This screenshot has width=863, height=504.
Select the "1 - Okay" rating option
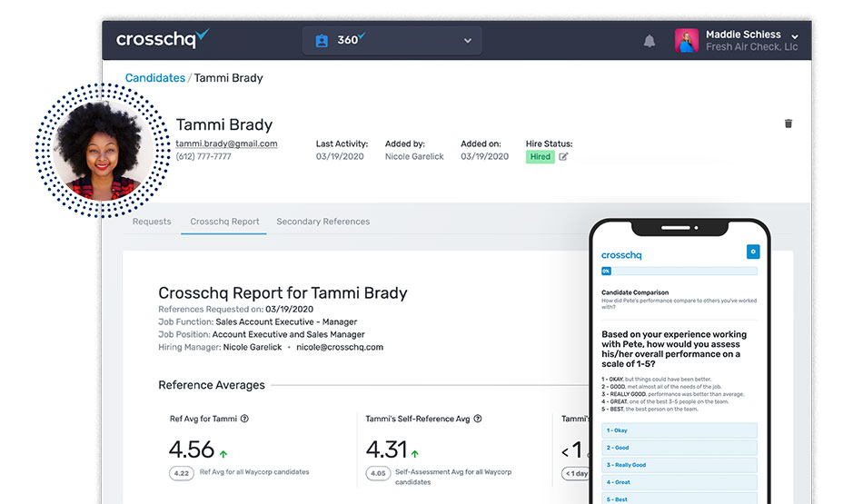[679, 430]
